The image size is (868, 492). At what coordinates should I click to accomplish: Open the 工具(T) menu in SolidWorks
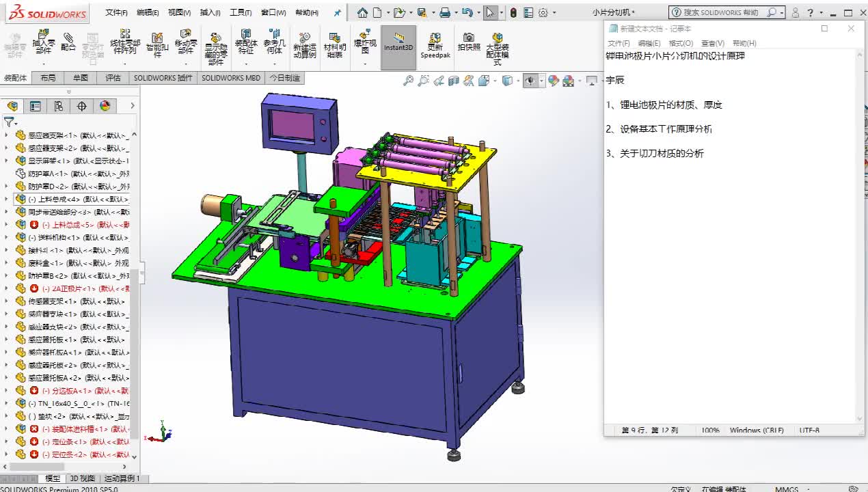pyautogui.click(x=241, y=12)
